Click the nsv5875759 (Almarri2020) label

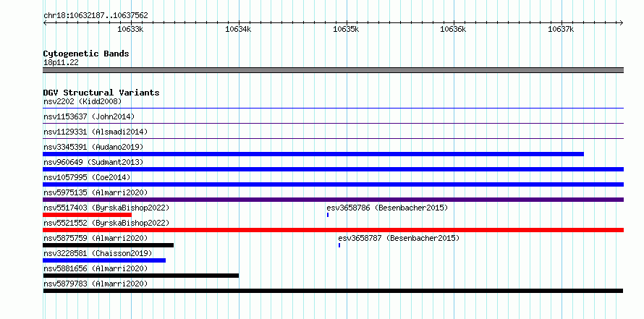96,238
